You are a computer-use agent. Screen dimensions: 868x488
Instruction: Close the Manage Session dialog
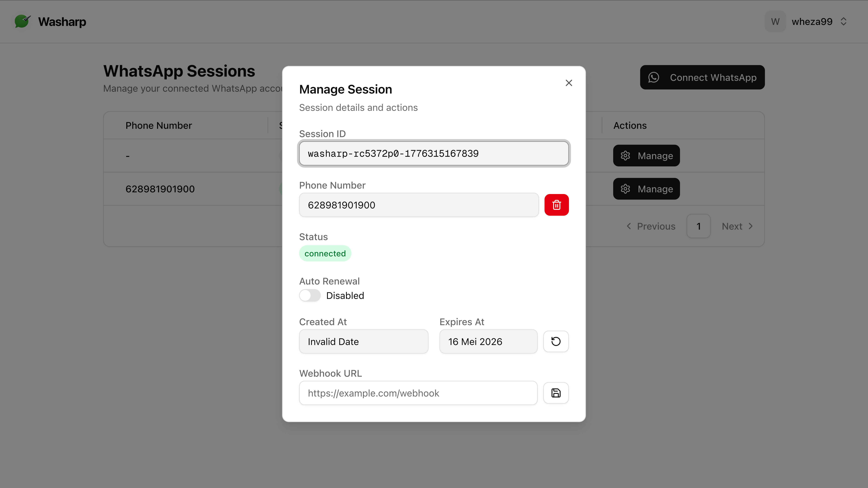569,83
